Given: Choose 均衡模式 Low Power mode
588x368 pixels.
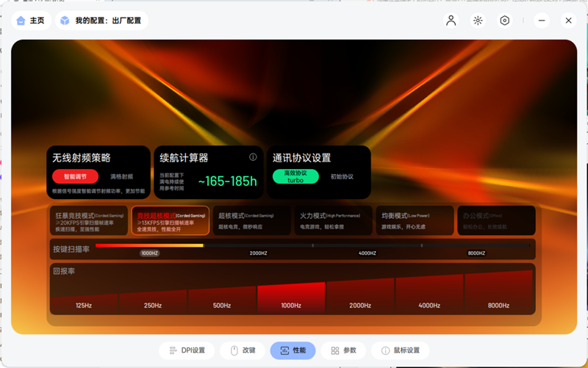Looking at the screenshot, I should pos(415,220).
